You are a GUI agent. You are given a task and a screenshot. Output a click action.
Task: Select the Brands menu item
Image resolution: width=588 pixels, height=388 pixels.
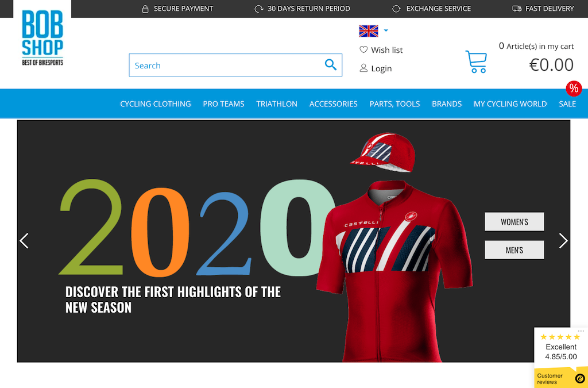coord(447,104)
